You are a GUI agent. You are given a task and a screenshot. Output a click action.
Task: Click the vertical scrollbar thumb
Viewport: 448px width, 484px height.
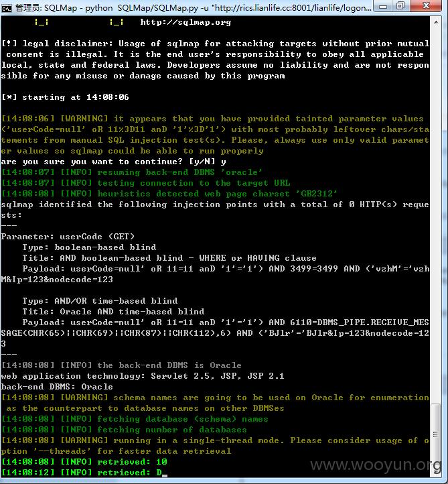(436, 434)
